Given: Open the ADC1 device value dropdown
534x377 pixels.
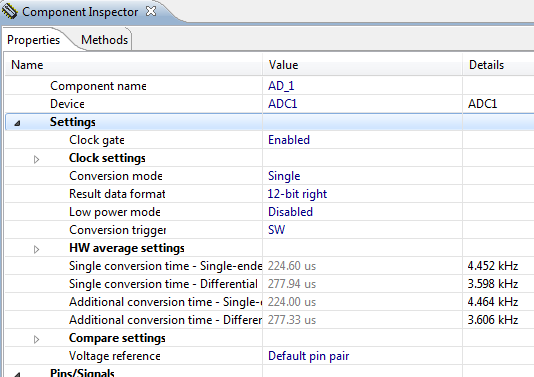Looking at the screenshot, I should pos(362,104).
